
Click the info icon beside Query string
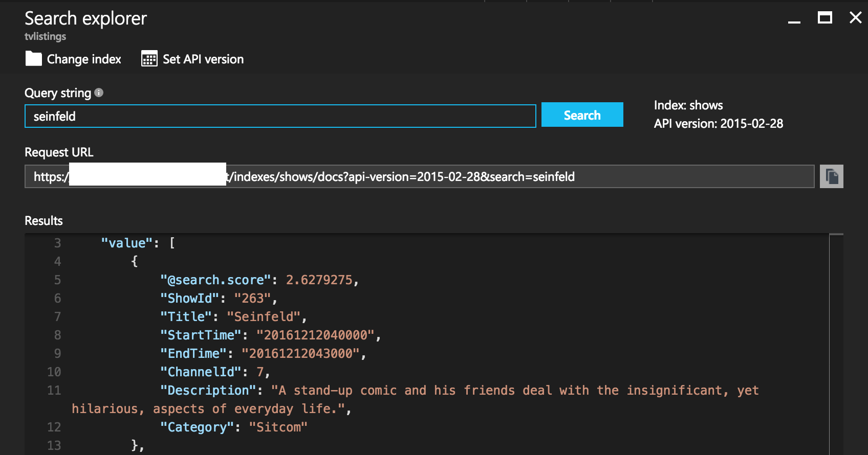pos(99,93)
